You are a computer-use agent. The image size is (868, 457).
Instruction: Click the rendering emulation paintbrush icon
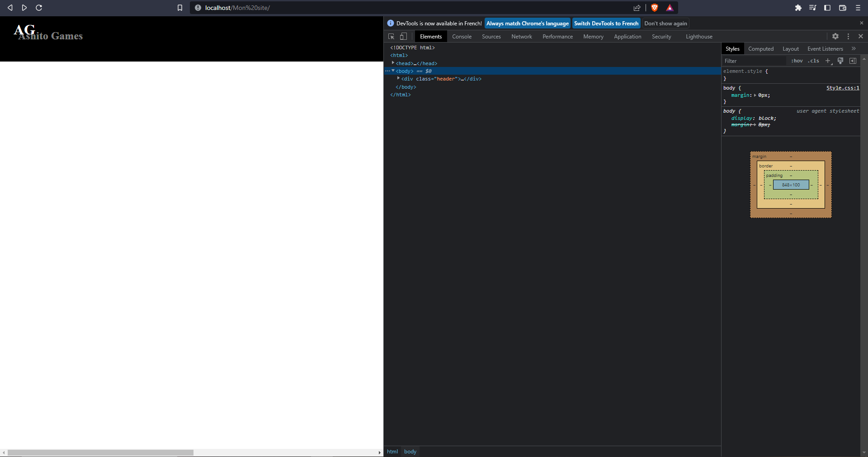pos(840,61)
